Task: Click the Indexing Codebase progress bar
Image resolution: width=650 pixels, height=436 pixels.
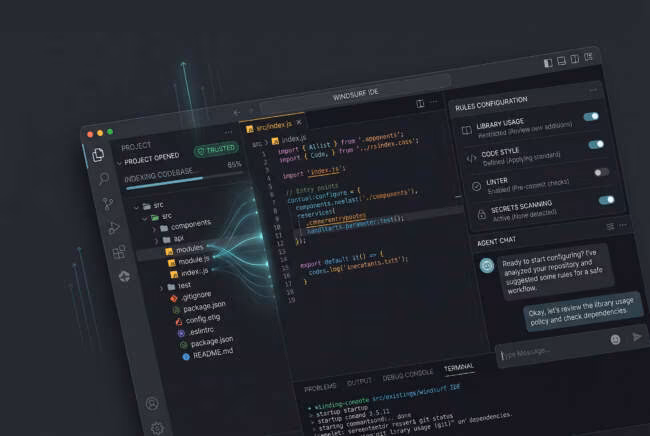Action: (183, 181)
